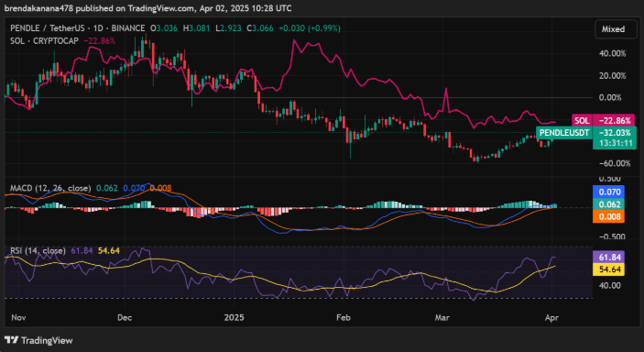Viewport: 644px width, 352px height.
Task: Click the MACD -0.500 axis label
Action: click(611, 236)
